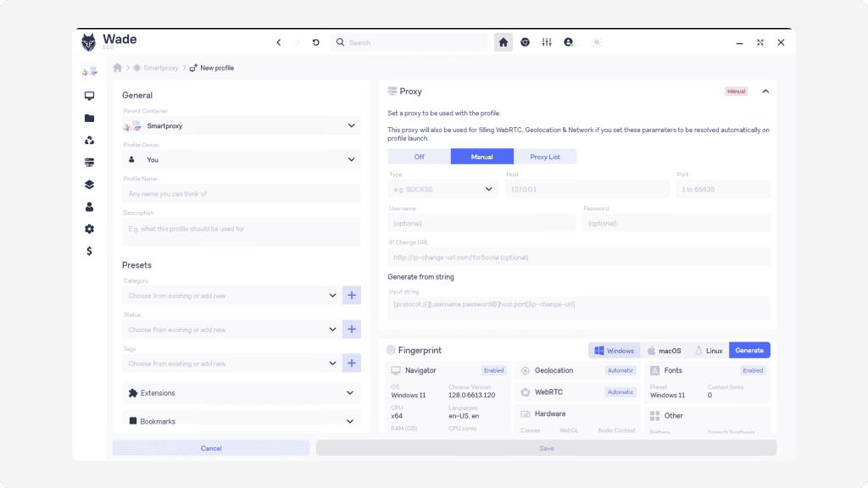Open the Parent Container dropdown showing Smartproxy

click(242, 126)
